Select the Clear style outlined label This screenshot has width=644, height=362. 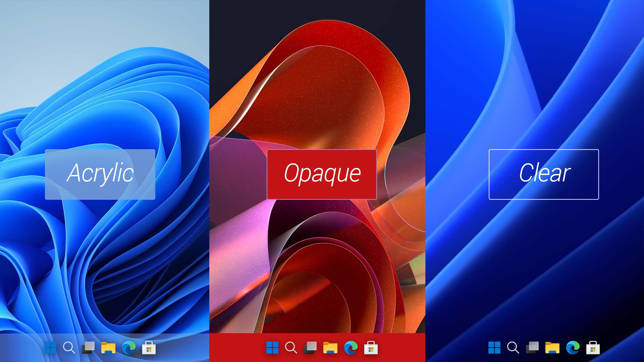pyautogui.click(x=544, y=174)
